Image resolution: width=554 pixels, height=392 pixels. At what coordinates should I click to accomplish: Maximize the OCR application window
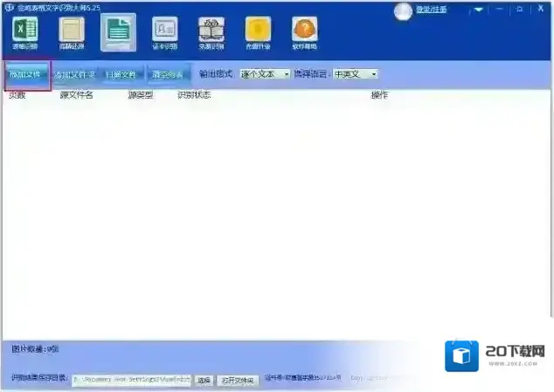tap(519, 9)
